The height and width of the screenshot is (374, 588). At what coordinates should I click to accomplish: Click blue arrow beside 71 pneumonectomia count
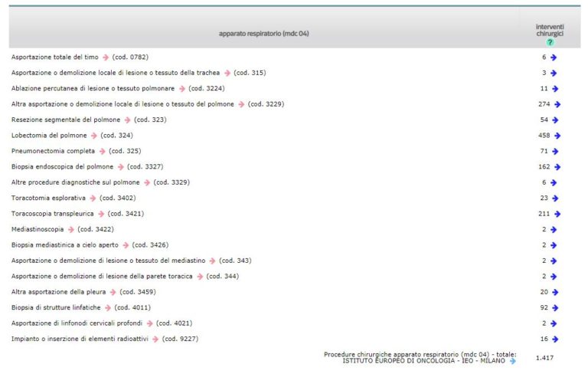point(554,151)
